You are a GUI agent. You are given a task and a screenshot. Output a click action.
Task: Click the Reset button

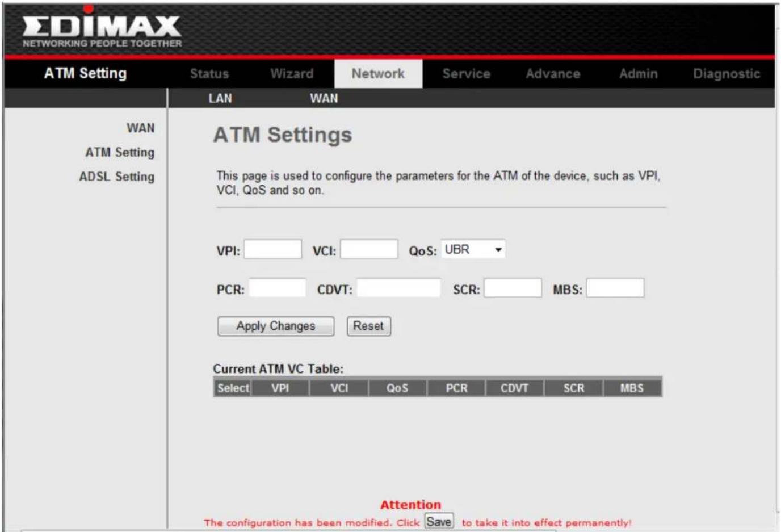coord(369,326)
